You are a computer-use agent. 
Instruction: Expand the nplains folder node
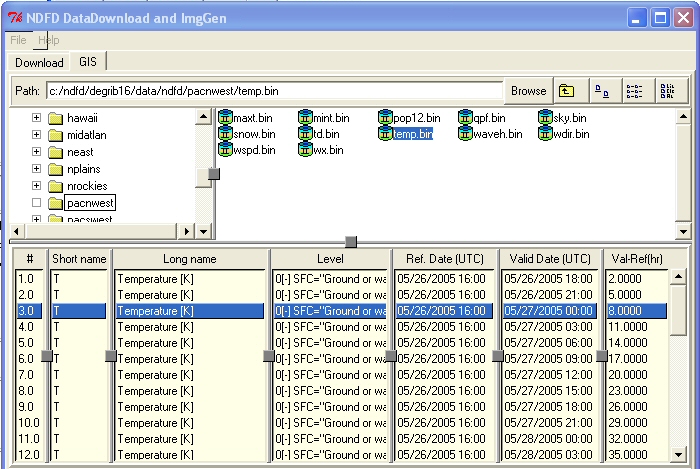coord(37,169)
